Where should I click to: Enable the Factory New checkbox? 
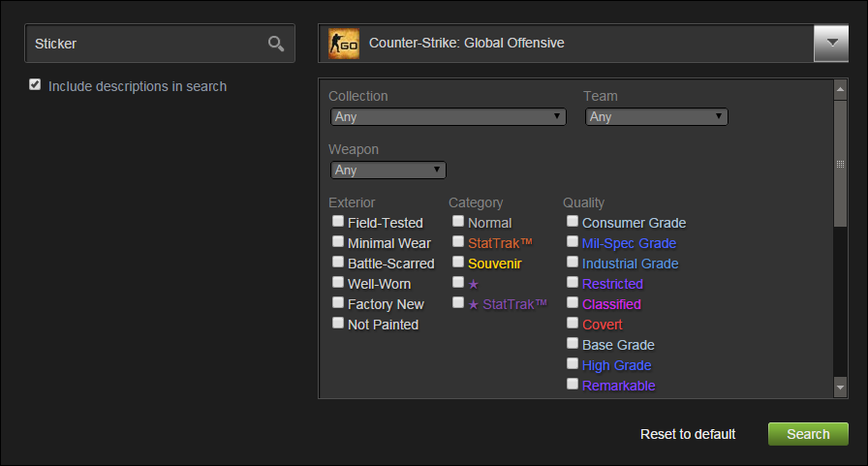[x=338, y=303]
